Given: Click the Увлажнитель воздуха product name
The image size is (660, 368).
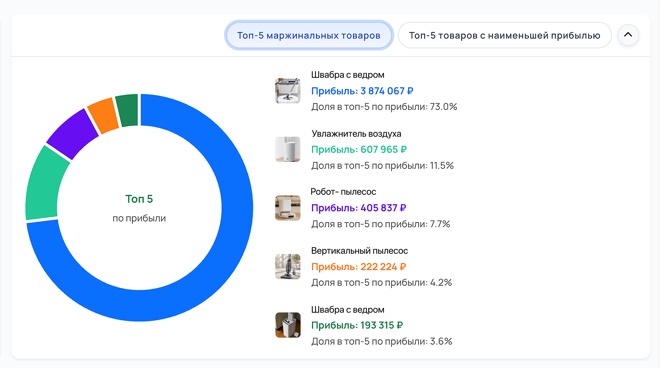Looking at the screenshot, I should coord(356,133).
